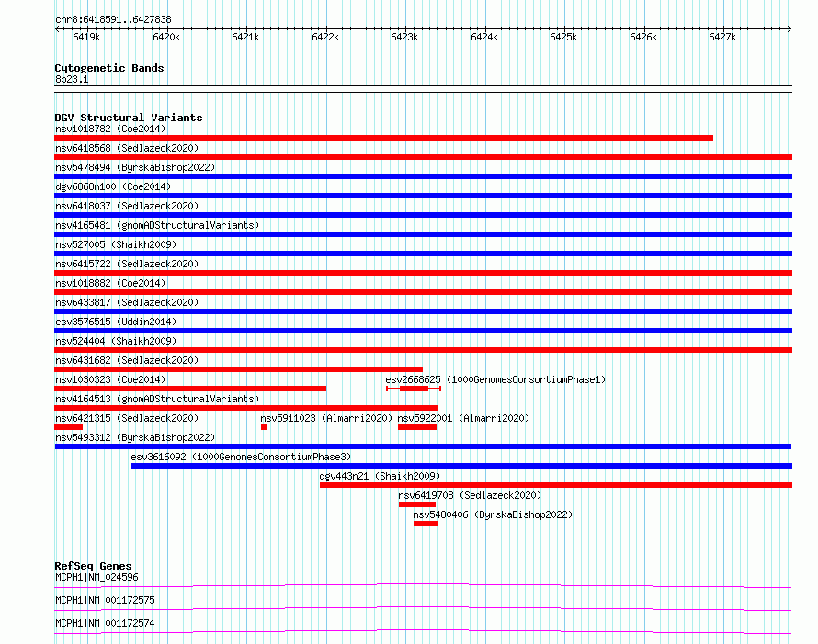Open esv3576515 (Uddin2014) variant label
Image resolution: width=818 pixels, height=644 pixels.
(x=116, y=322)
